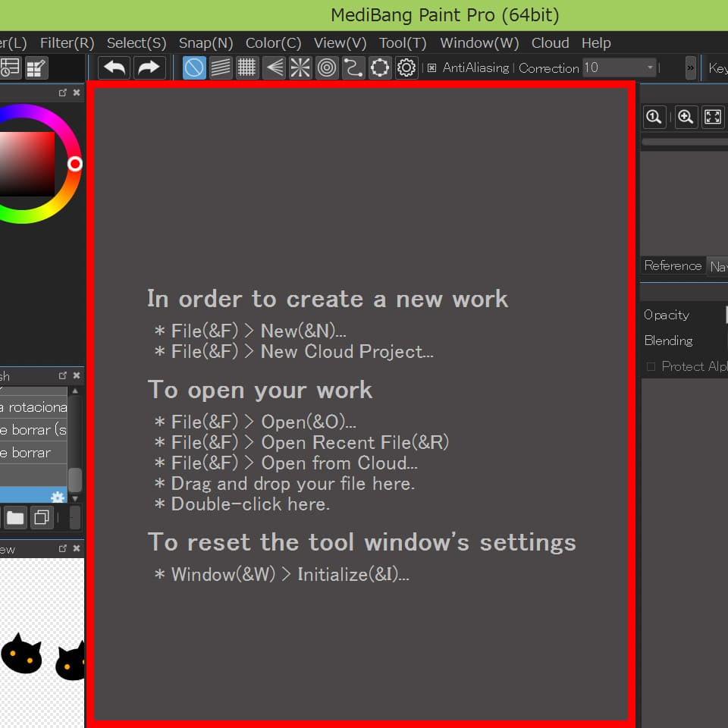This screenshot has width=728, height=728.
Task: Click the list-with-clock toolbar icon
Action: click(10, 67)
